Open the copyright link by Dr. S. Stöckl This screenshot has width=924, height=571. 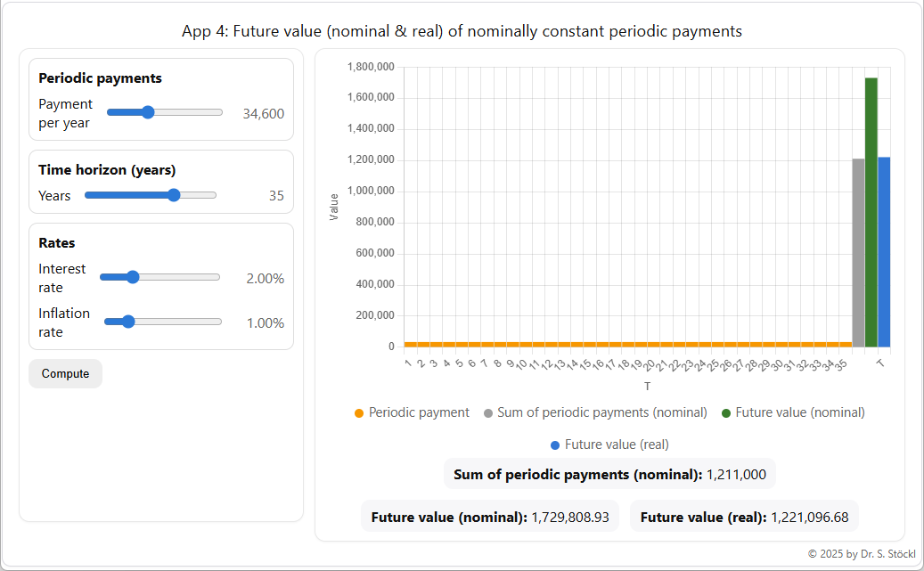pos(861,555)
